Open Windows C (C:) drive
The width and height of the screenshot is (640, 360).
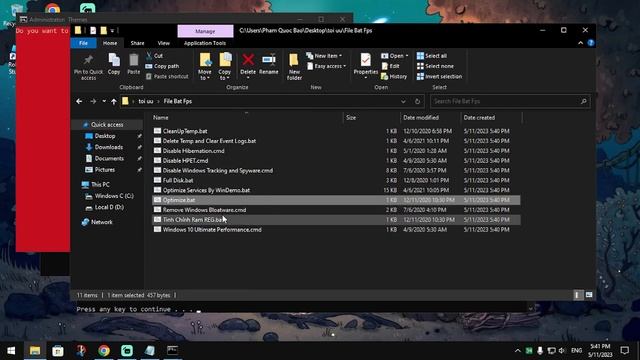click(x=114, y=196)
